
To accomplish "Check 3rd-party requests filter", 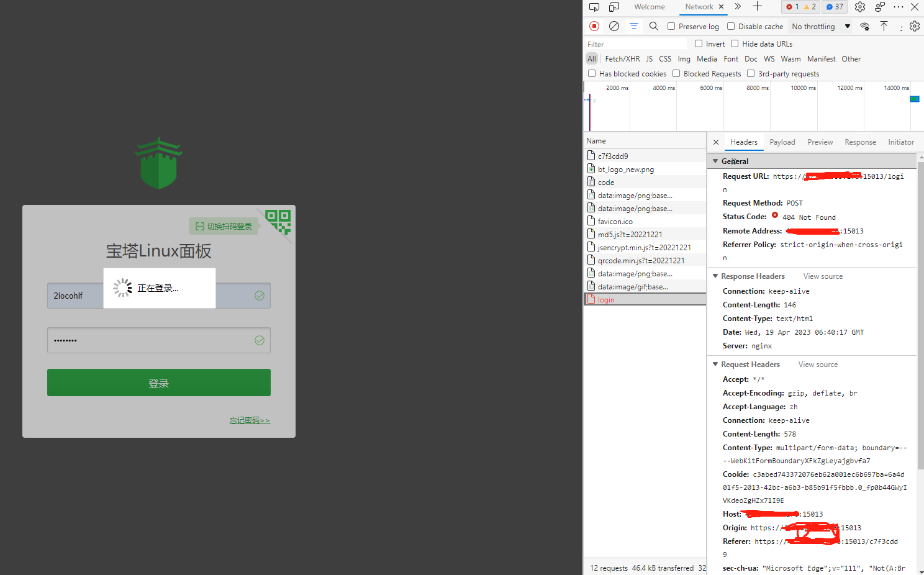I will click(x=751, y=73).
